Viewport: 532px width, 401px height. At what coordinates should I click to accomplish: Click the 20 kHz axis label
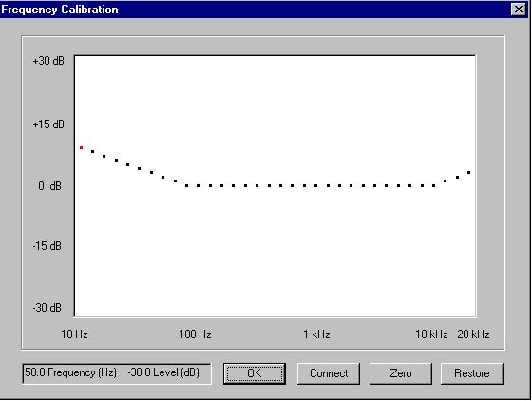coord(473,334)
